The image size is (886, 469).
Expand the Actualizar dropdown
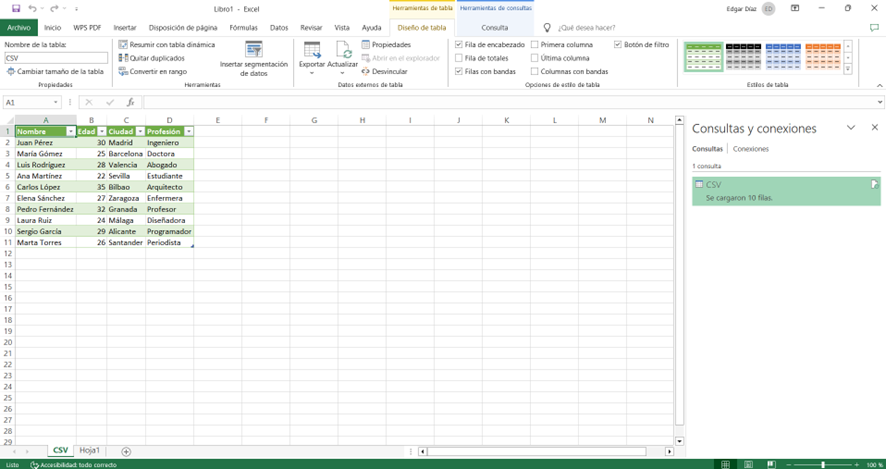pyautogui.click(x=343, y=73)
